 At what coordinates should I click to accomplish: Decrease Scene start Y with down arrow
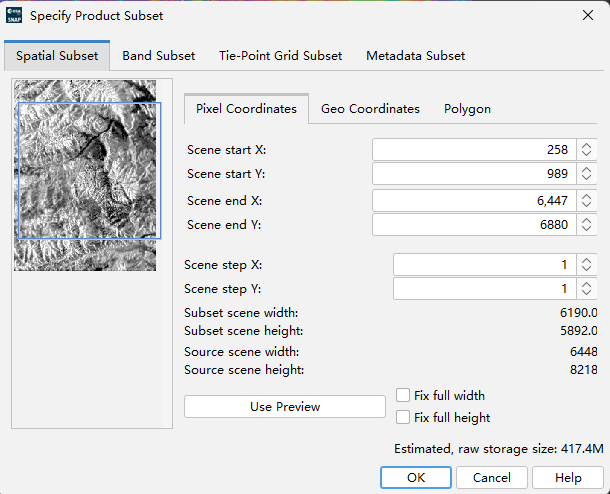pyautogui.click(x=586, y=178)
